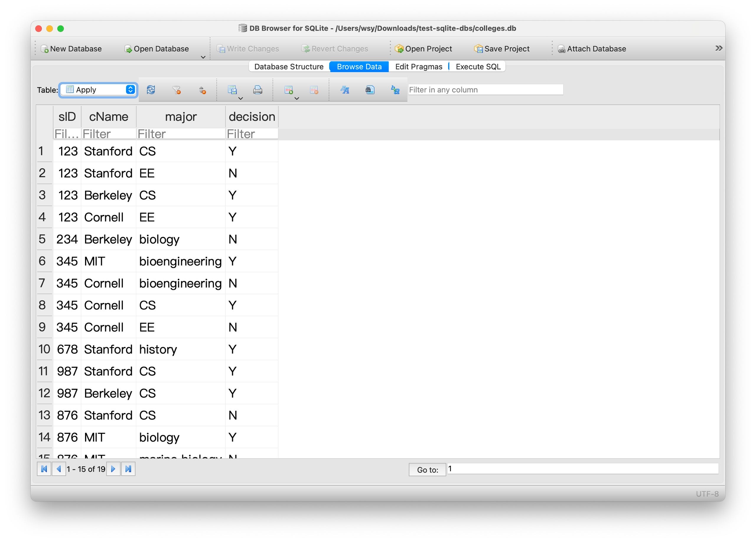Go to the previous page of records

point(59,469)
